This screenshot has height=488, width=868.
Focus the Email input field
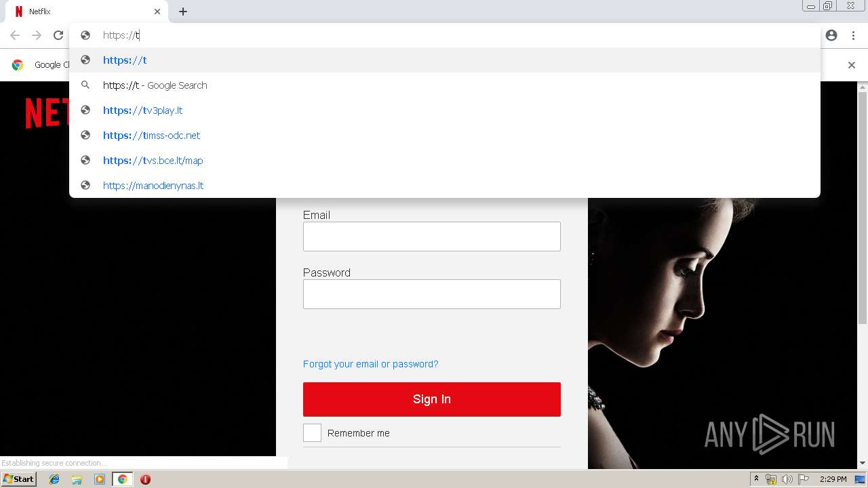[432, 237]
